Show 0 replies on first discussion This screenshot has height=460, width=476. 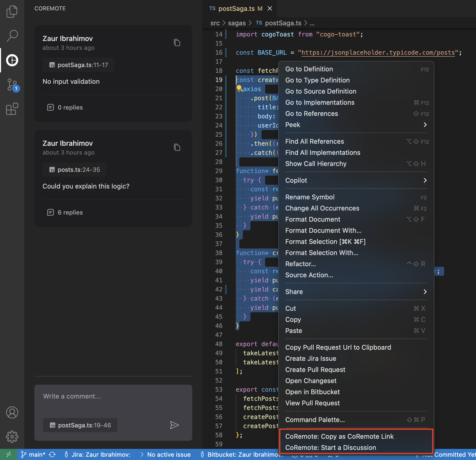65,107
